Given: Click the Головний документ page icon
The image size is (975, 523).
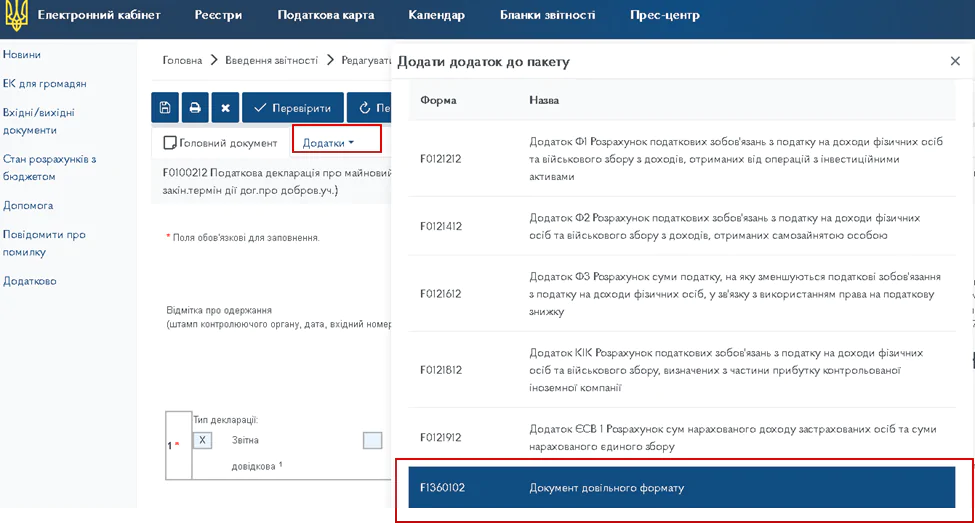Looking at the screenshot, I should 170,143.
